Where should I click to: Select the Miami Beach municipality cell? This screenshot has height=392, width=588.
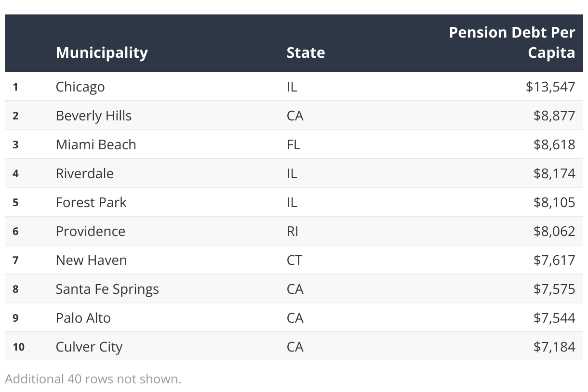96,144
